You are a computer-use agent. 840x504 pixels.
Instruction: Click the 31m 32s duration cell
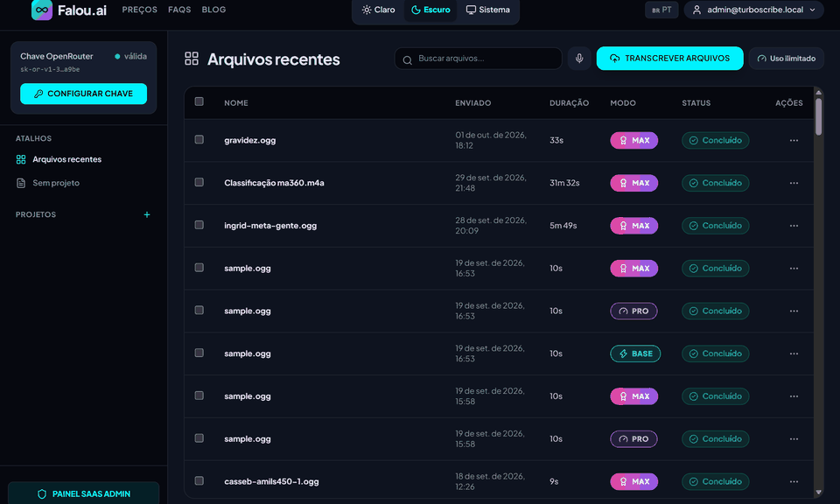tap(564, 183)
